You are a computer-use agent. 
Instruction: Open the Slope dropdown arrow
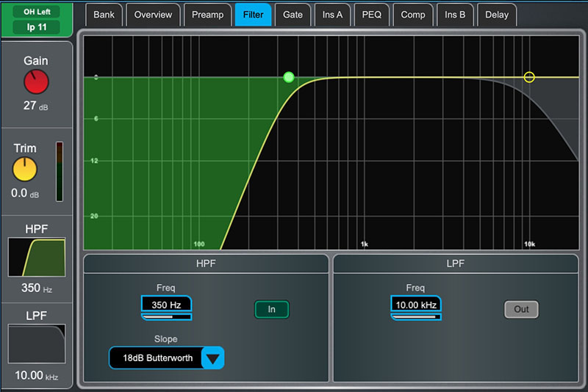pos(212,358)
